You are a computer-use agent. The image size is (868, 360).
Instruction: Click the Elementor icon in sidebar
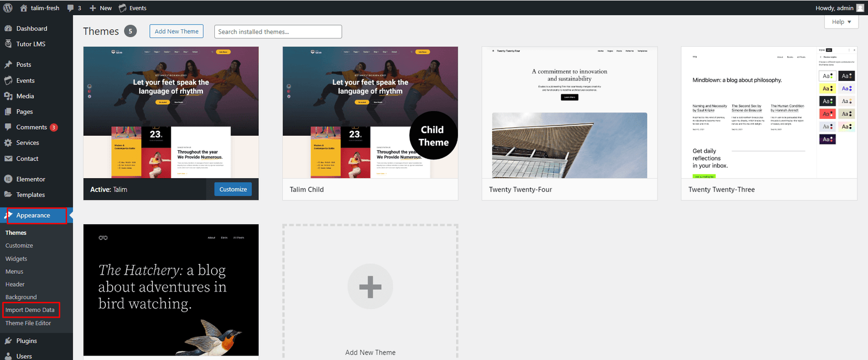(x=8, y=179)
